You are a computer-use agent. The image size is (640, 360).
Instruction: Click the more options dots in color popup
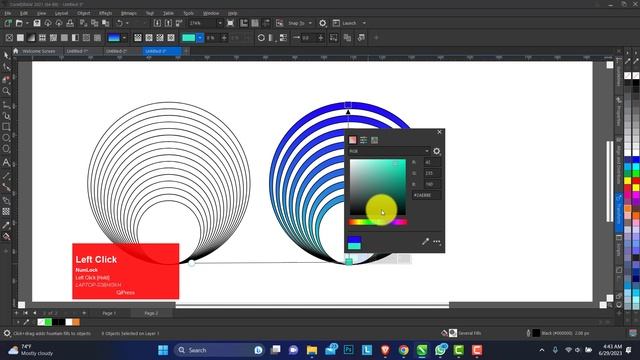point(437,242)
